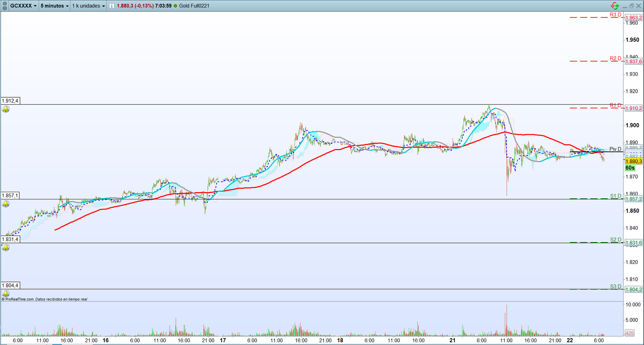Click the date 22 on time axis
Image resolution: width=644 pixels, height=345 pixels.
click(x=570, y=341)
